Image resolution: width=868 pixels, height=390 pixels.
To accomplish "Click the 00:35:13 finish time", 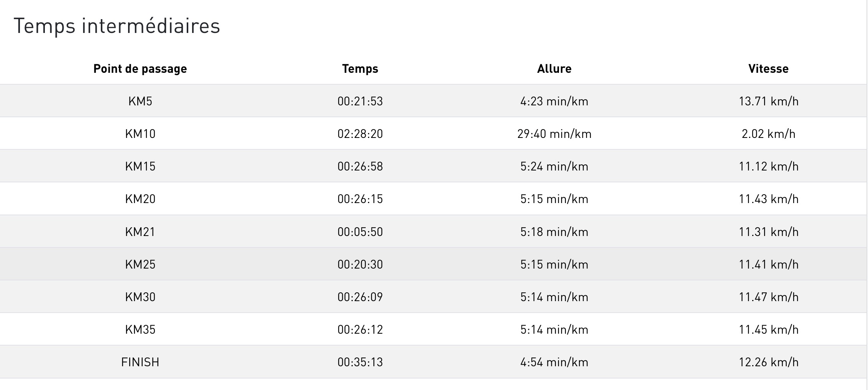I will 360,362.
